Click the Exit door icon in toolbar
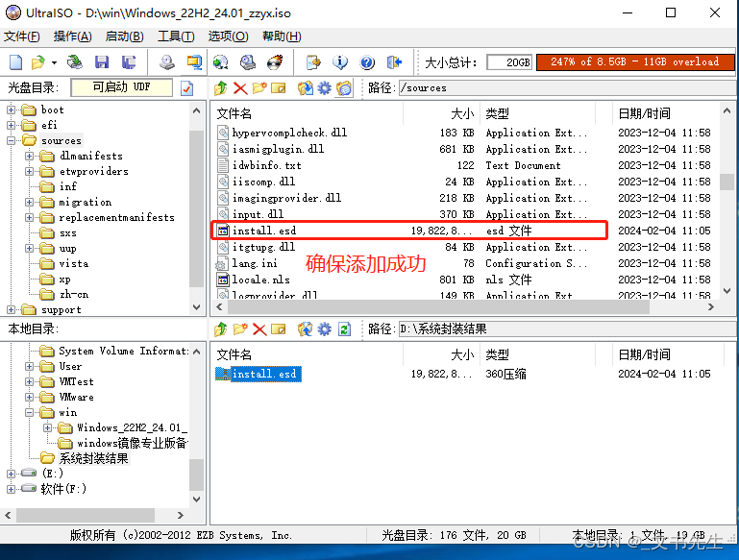 [x=394, y=62]
